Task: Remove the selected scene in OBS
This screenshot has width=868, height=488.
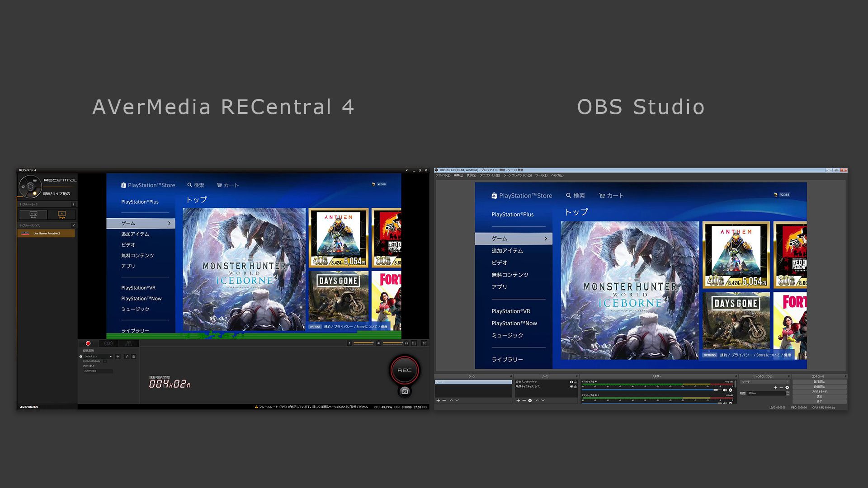Action: click(444, 400)
